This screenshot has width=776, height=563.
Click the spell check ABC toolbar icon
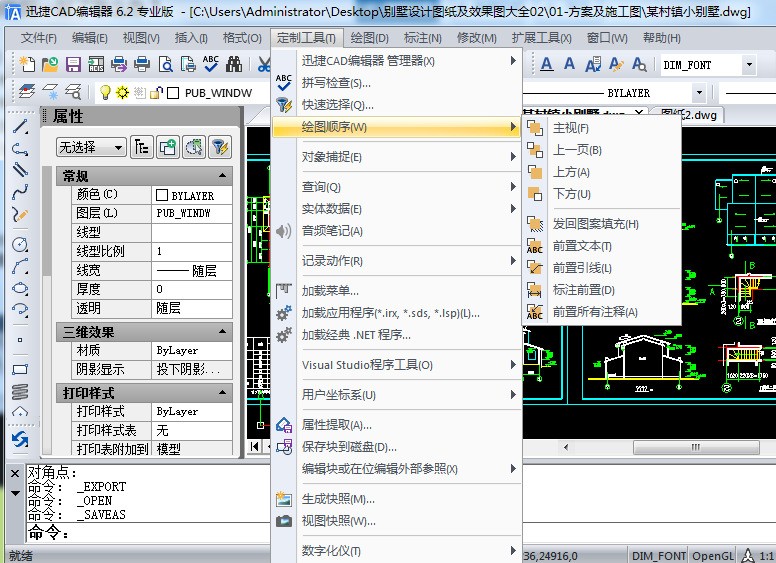click(x=210, y=64)
